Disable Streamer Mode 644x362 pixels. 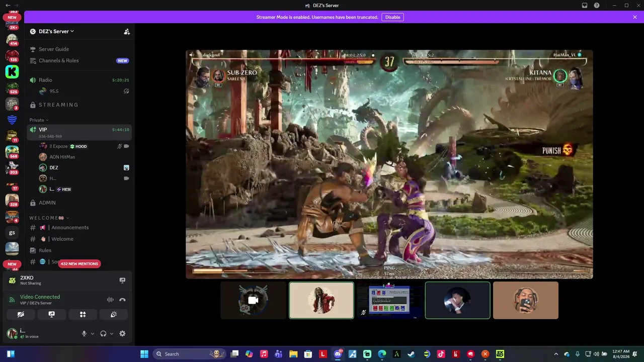(392, 17)
